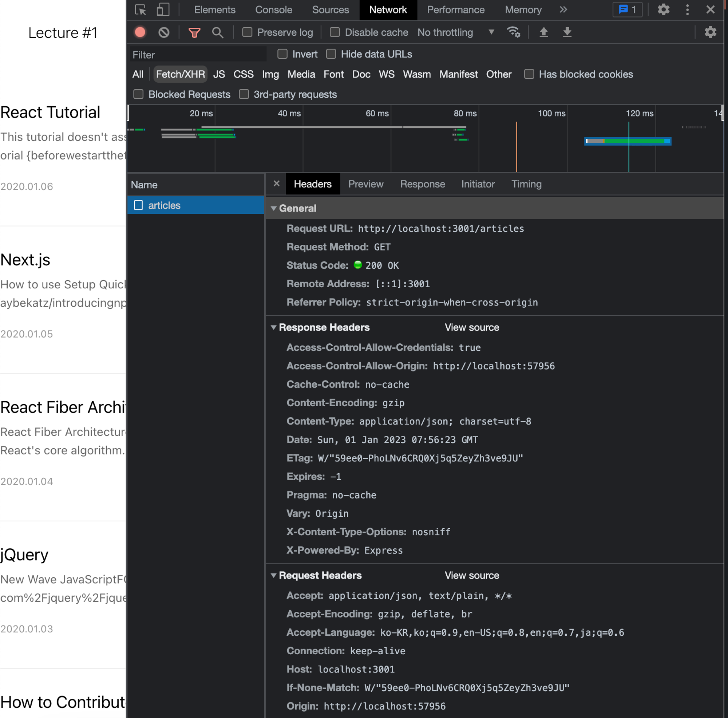Screen dimensions: 728x718
Task: Open the Initiator tab of the request
Action: (x=478, y=184)
